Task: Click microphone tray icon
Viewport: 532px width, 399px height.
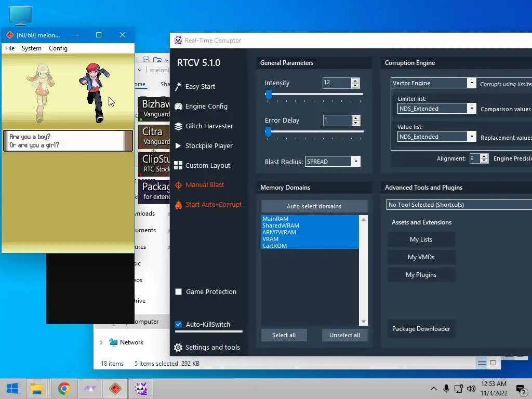Action: tap(446, 389)
